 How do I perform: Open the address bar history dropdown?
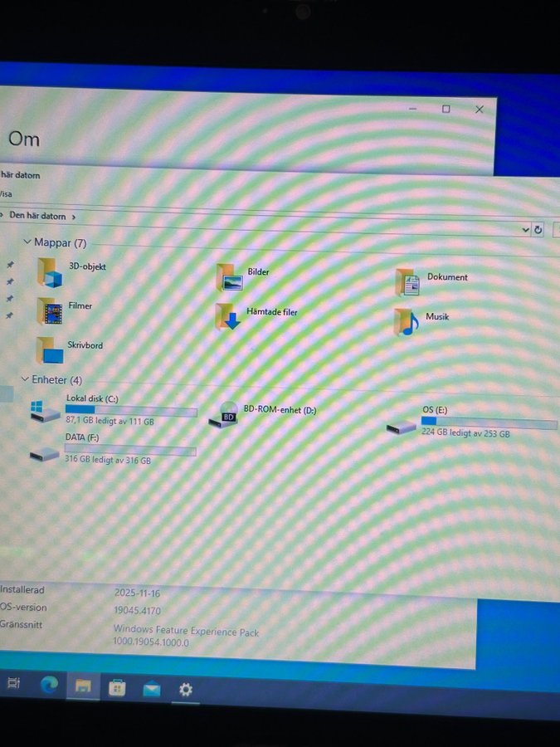pos(525,229)
